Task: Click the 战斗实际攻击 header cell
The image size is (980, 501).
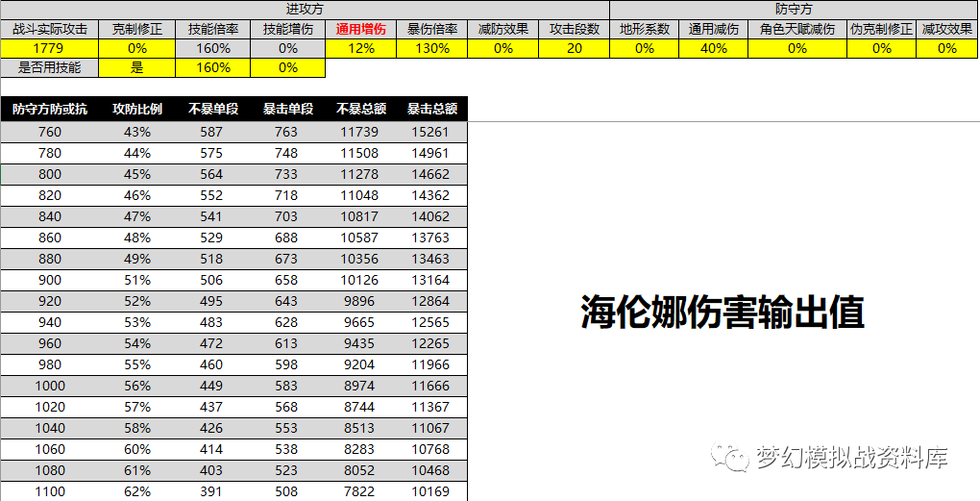Action: [x=50, y=30]
